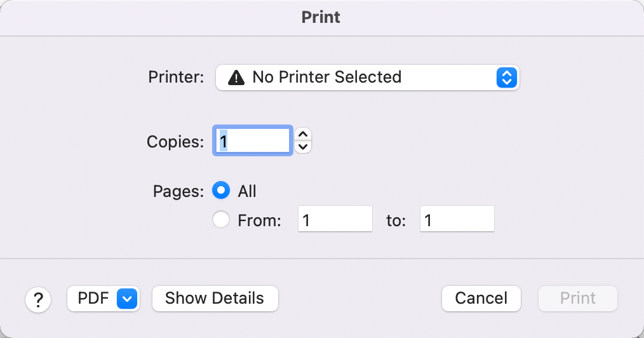Open the blue PDF chevron menu

pos(127,299)
